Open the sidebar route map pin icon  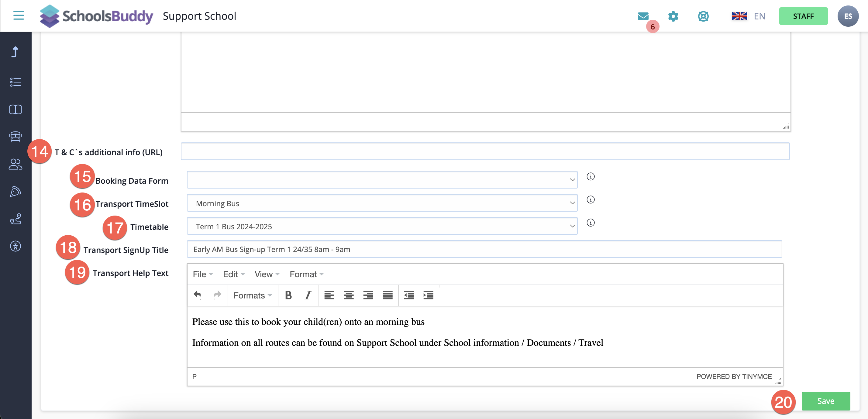click(x=15, y=219)
